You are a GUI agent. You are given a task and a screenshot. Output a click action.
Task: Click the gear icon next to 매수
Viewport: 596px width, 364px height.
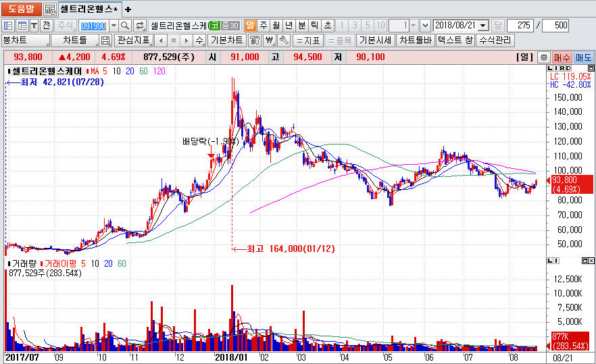543,57
